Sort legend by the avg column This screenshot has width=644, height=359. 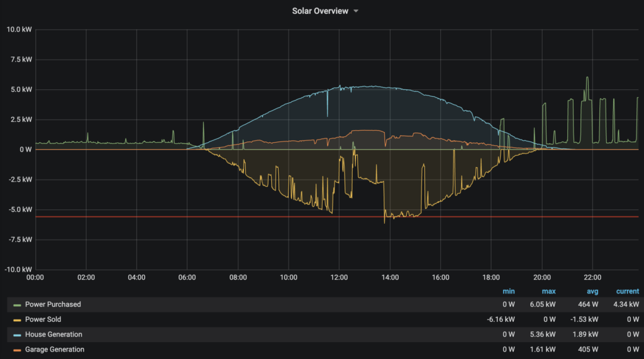(x=592, y=291)
